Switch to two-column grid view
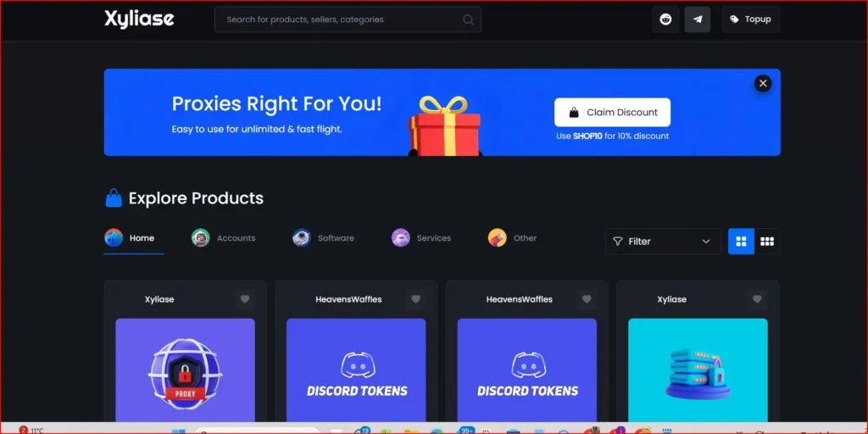868x434 pixels. pyautogui.click(x=741, y=242)
